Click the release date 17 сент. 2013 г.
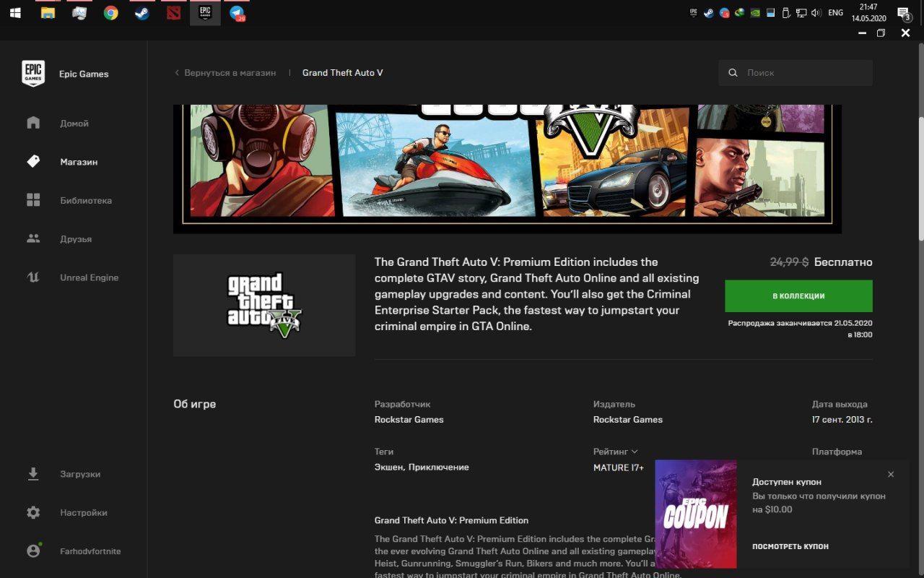 point(842,420)
